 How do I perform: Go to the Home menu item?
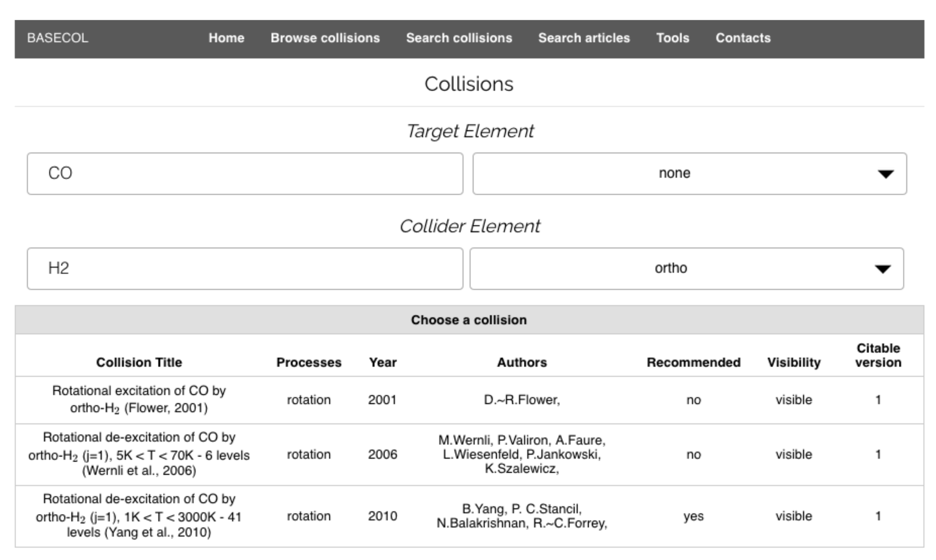[226, 38]
